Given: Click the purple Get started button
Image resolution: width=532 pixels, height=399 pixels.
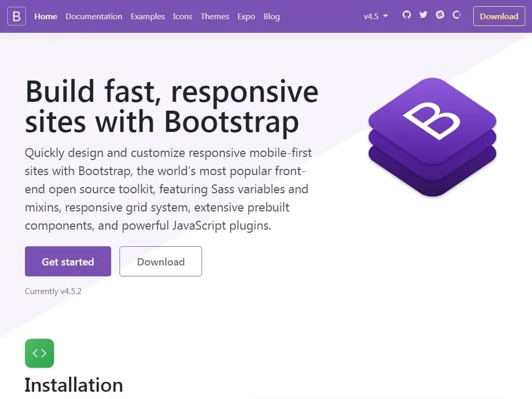Looking at the screenshot, I should [68, 261].
